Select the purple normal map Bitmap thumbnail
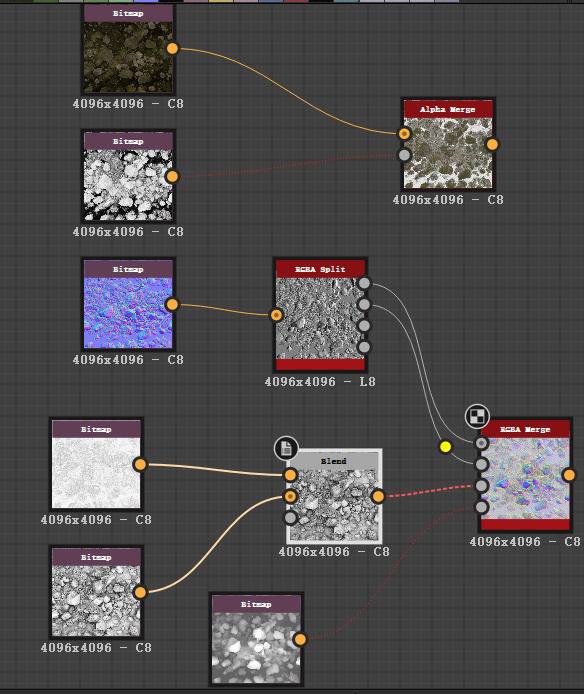 click(x=128, y=313)
